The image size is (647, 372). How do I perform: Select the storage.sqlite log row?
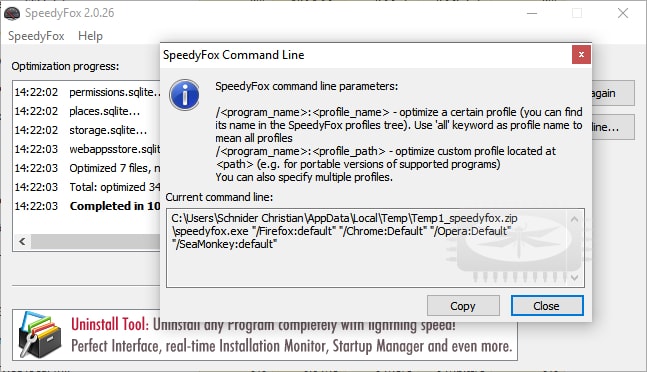pos(87,130)
